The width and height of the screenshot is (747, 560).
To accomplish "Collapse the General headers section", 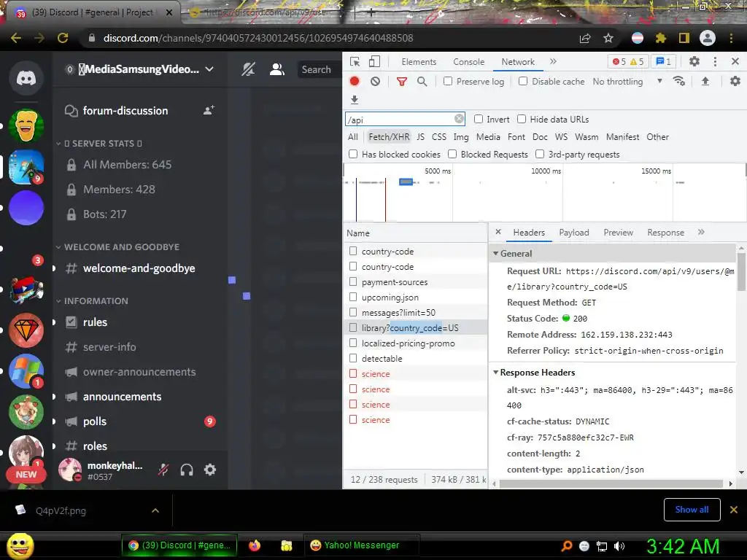I will [x=495, y=253].
